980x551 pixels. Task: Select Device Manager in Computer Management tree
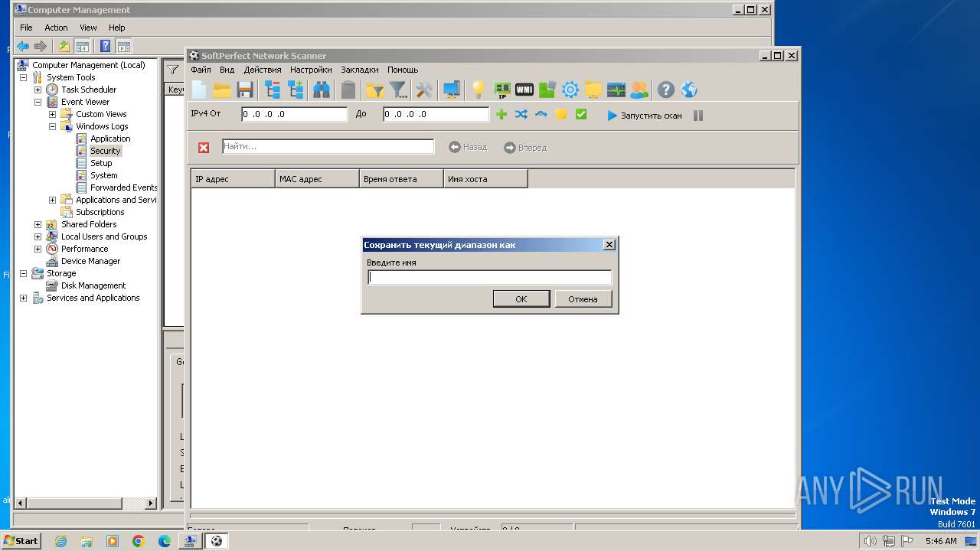[x=90, y=261]
